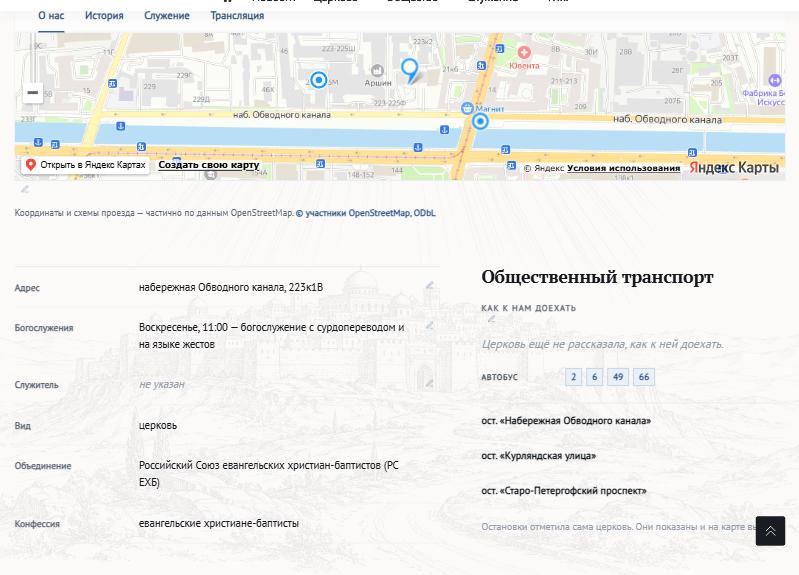Zoom out the map with minus button
Screen dimensions: 799x575
(33, 92)
